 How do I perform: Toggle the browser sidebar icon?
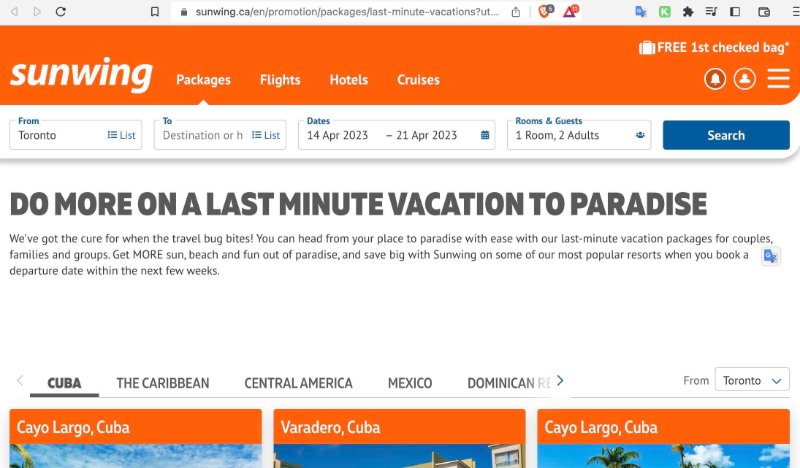click(x=735, y=11)
